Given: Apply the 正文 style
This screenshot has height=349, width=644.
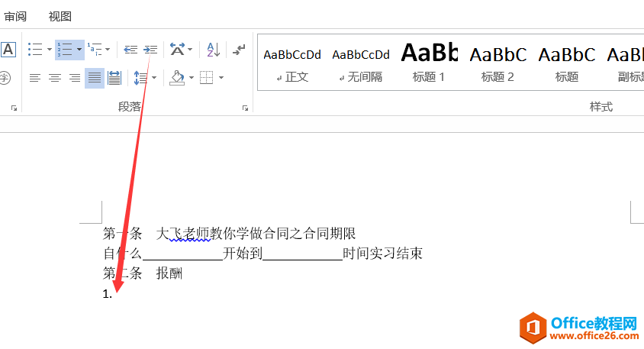Looking at the screenshot, I should point(292,63).
